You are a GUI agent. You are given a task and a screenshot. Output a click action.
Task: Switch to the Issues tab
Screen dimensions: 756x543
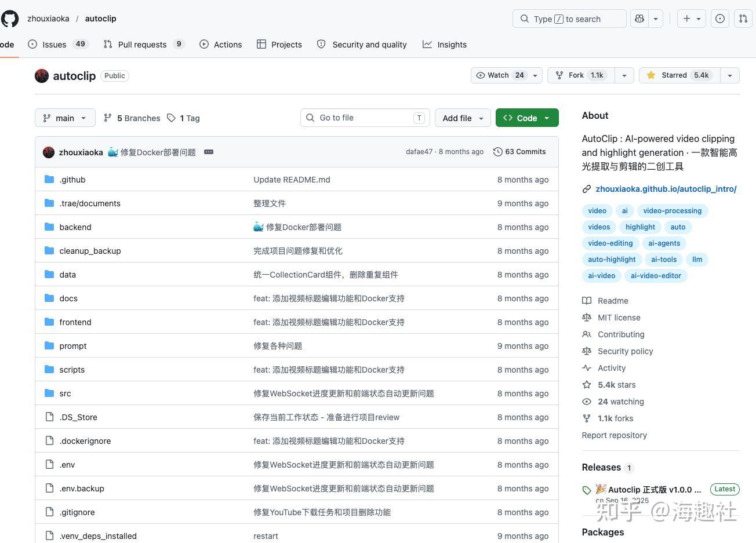tap(57, 45)
